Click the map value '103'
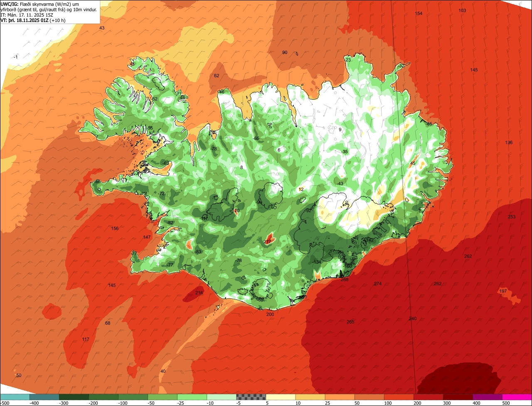Viewport: 532px width, 406px height. (462, 10)
